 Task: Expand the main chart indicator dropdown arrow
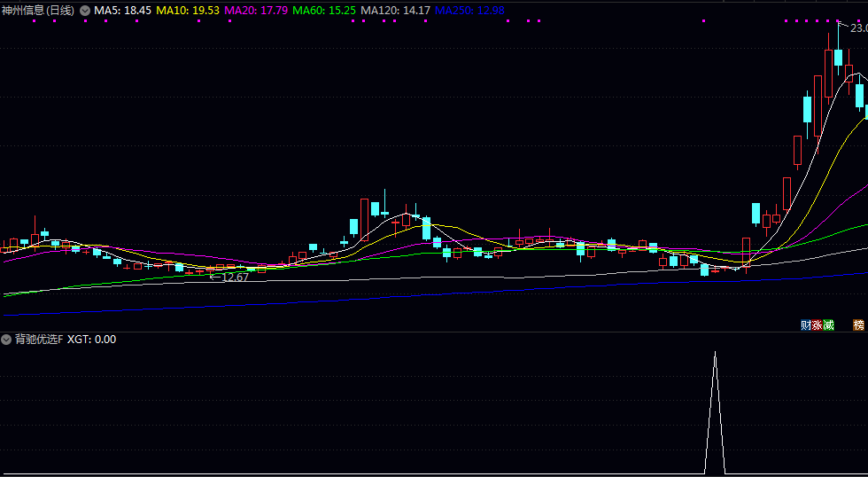tap(85, 10)
